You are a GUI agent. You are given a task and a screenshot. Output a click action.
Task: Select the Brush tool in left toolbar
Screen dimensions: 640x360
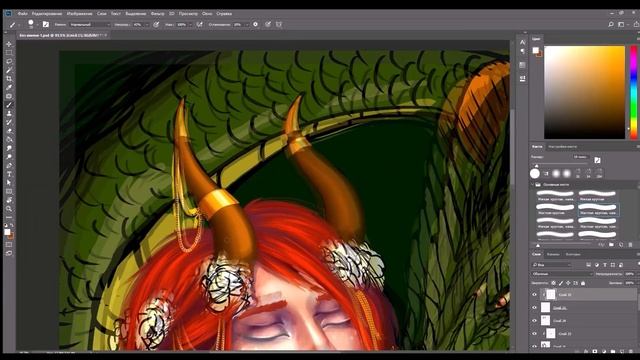point(9,105)
